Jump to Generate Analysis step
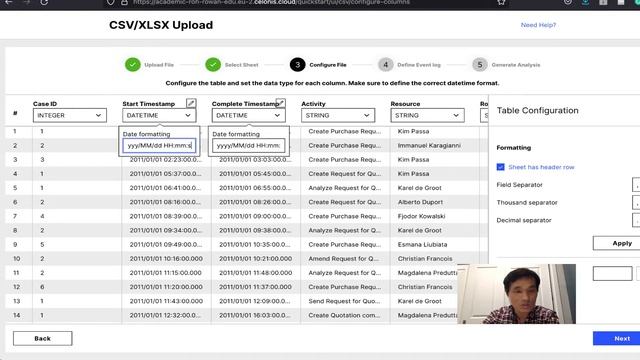Viewport: 640px width, 360px height. click(x=506, y=65)
